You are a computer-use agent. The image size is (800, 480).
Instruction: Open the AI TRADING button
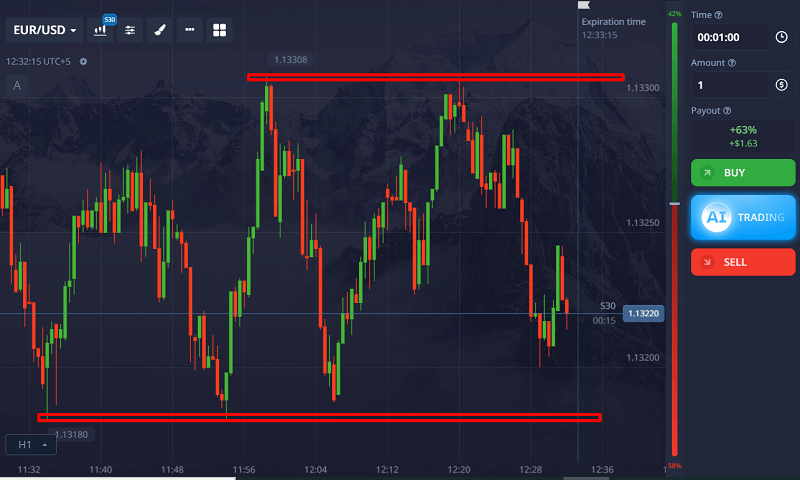click(x=743, y=217)
